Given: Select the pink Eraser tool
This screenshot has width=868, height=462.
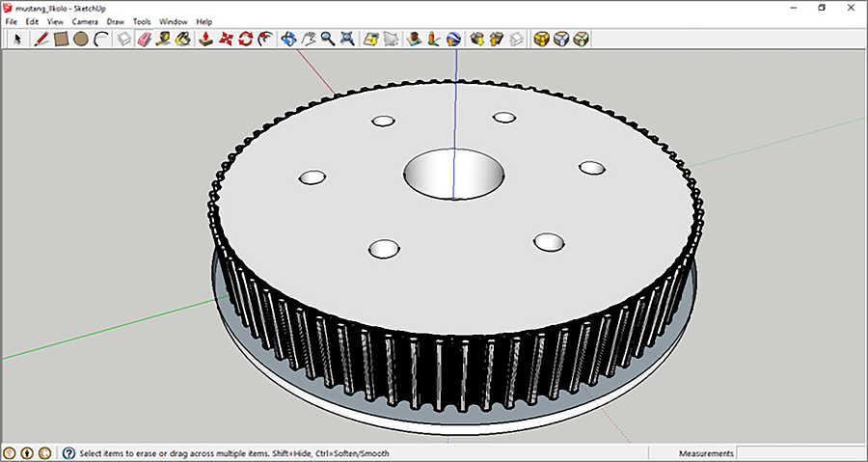Looking at the screenshot, I should [x=146, y=40].
